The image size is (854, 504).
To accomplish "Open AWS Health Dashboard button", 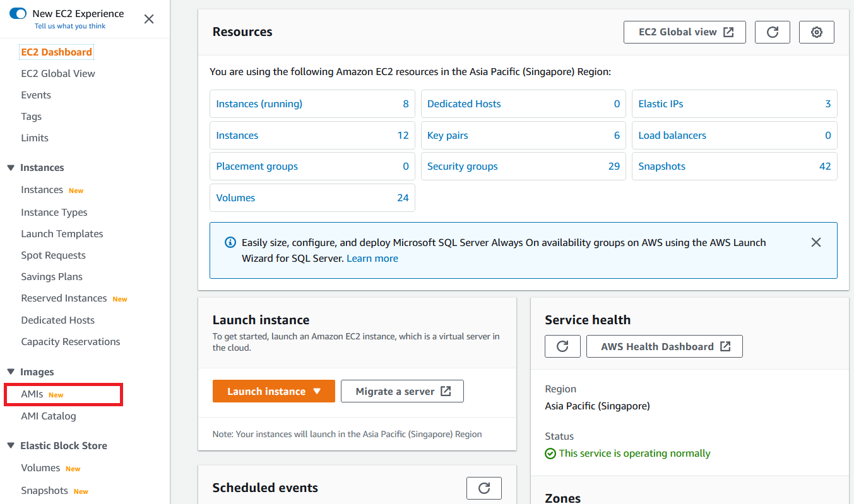I will [x=665, y=346].
